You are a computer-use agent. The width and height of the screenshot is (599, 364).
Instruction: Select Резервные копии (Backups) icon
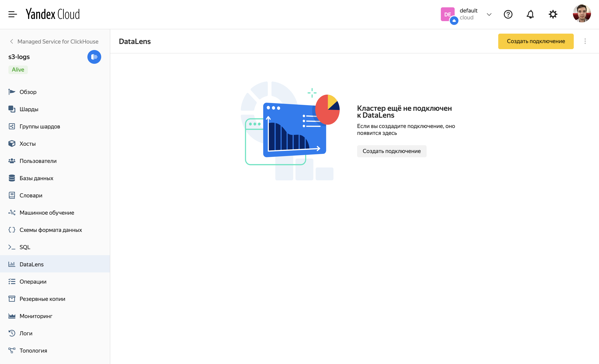pyautogui.click(x=12, y=299)
